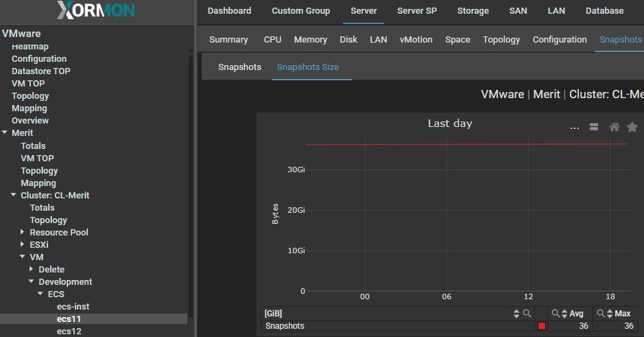Click the VMware sidebar heading

(21, 34)
